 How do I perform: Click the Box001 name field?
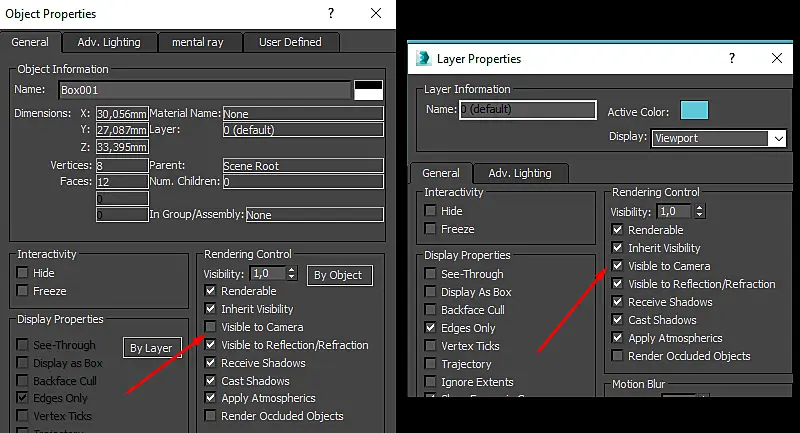coord(204,90)
